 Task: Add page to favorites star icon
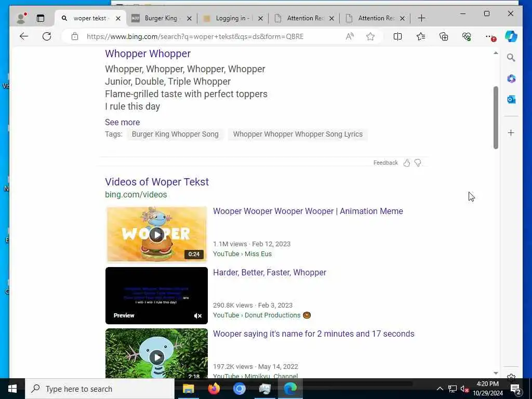(370, 36)
